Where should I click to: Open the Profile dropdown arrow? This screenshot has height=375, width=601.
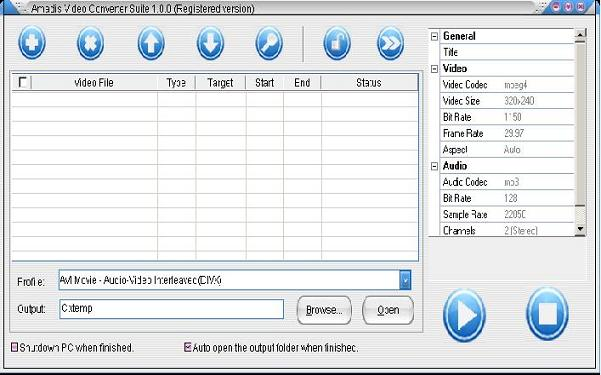[x=405, y=280]
